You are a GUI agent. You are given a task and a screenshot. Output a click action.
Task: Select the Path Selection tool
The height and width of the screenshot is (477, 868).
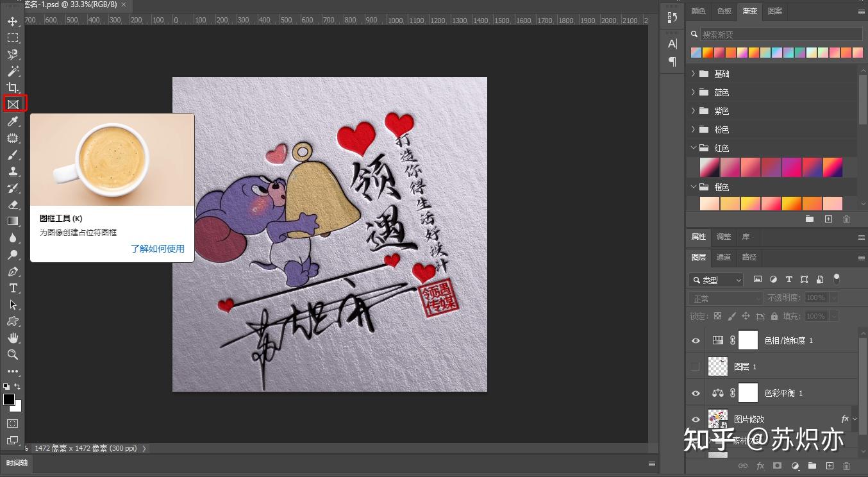pyautogui.click(x=13, y=305)
